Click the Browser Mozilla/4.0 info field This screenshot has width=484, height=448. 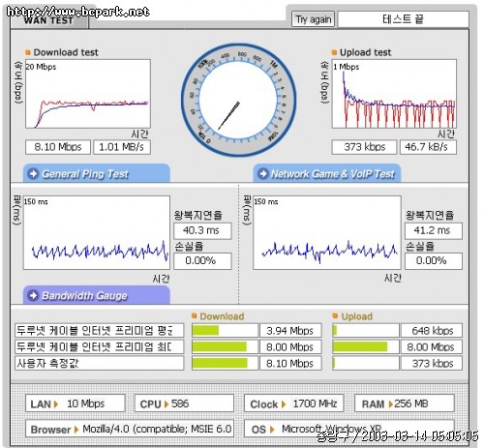130,429
